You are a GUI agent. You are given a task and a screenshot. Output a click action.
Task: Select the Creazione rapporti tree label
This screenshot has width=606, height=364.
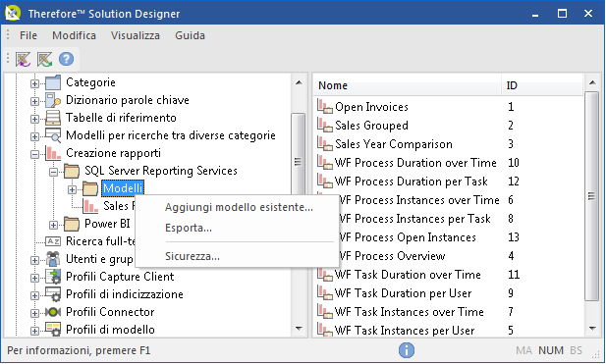tap(113, 153)
